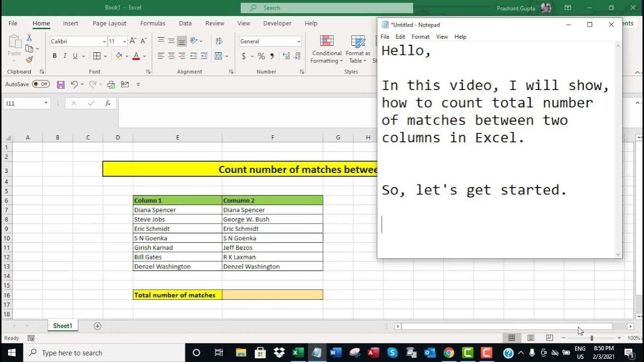Open Chrome from the taskbar
Screen dimensions: 644x362
coord(449,352)
